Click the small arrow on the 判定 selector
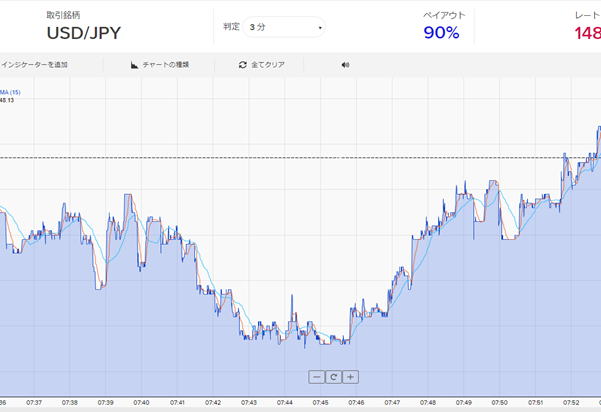The height and width of the screenshot is (412, 601). (320, 28)
